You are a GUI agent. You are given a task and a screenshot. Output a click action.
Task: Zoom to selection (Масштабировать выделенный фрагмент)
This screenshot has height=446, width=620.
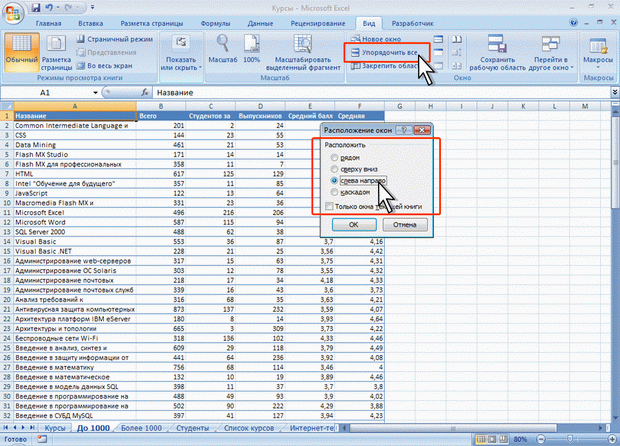click(303, 52)
